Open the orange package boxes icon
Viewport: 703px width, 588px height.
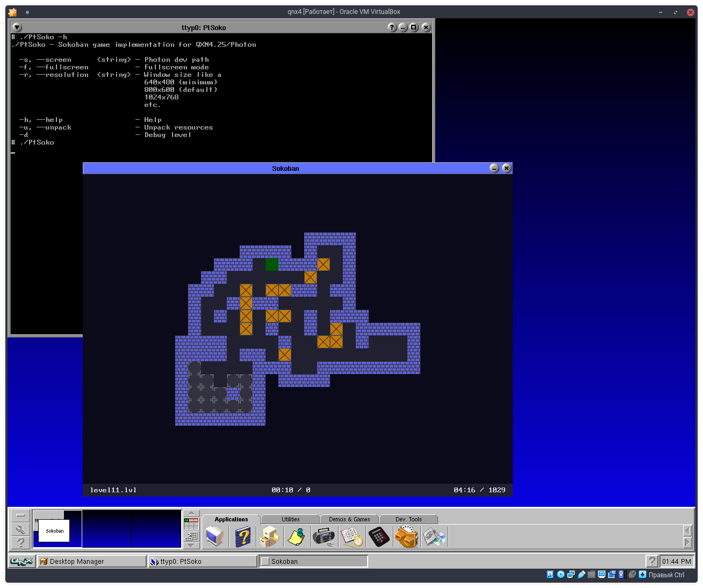pos(407,536)
